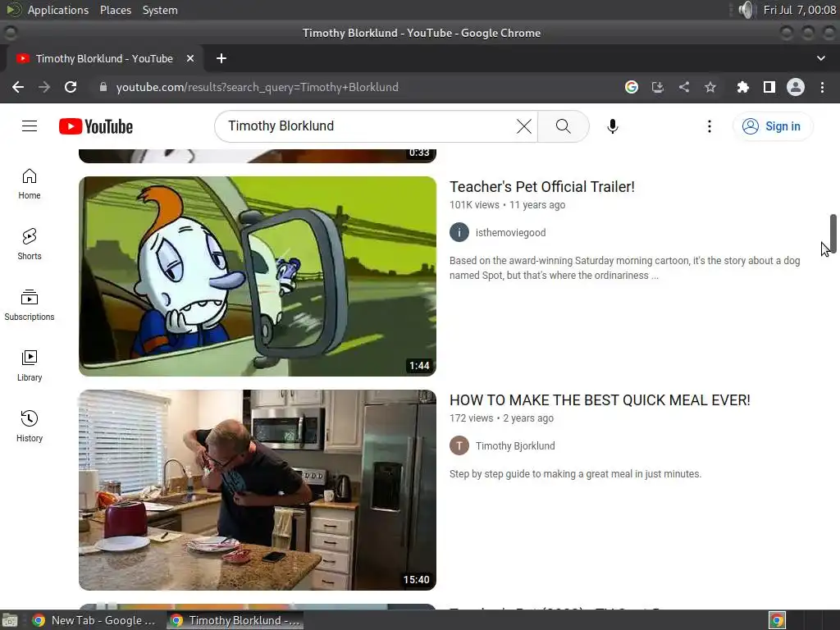Close the Timothy Blorklund YouTube tab
Screen dimensions: 840x630
[x=190, y=58]
